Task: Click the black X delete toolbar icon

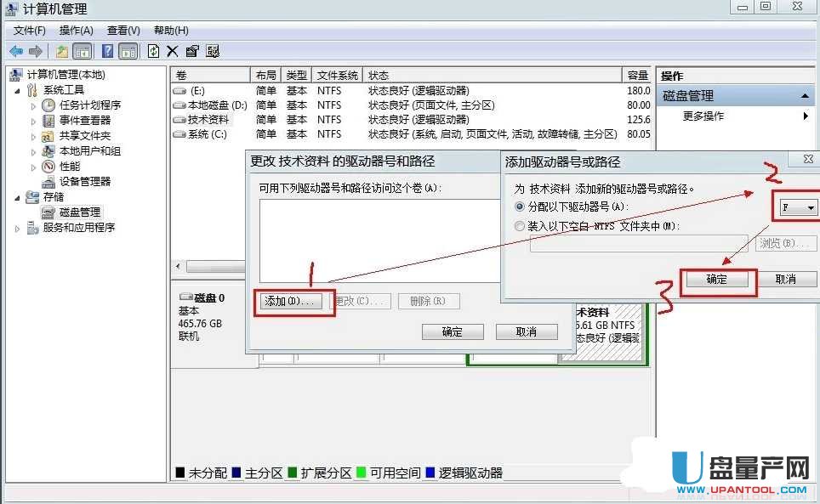Action: click(x=173, y=51)
